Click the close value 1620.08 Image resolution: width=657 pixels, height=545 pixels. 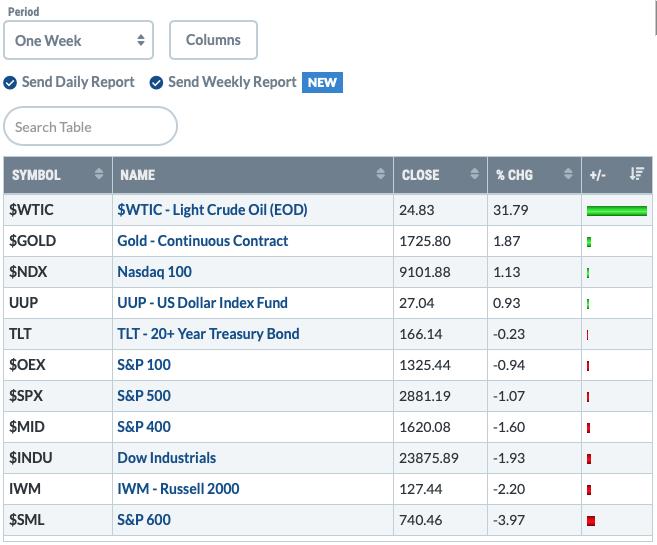425,427
